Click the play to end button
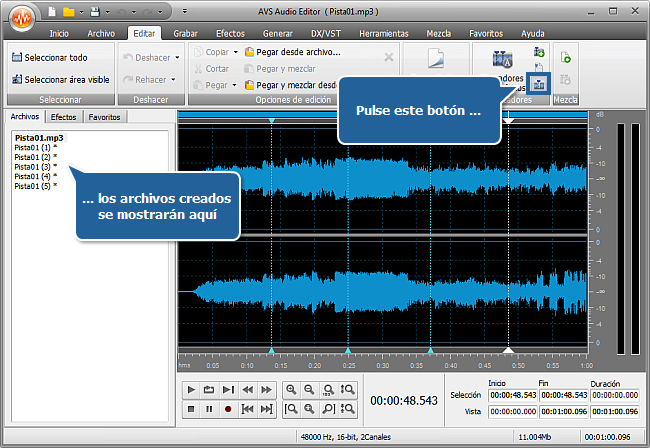This screenshot has height=448, width=650. (228, 390)
